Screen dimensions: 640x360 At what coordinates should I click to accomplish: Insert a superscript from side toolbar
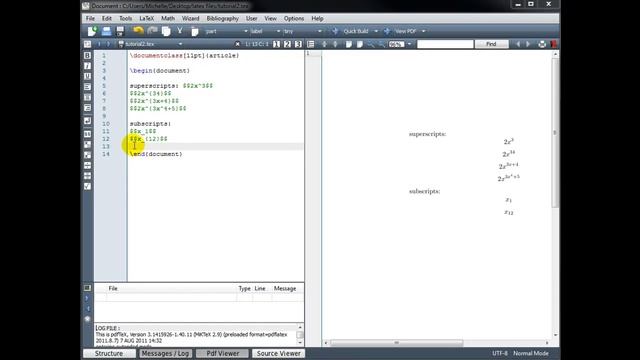click(x=87, y=155)
